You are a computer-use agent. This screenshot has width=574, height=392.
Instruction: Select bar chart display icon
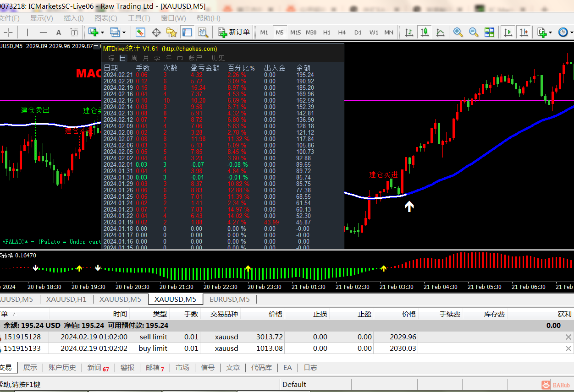(x=409, y=32)
